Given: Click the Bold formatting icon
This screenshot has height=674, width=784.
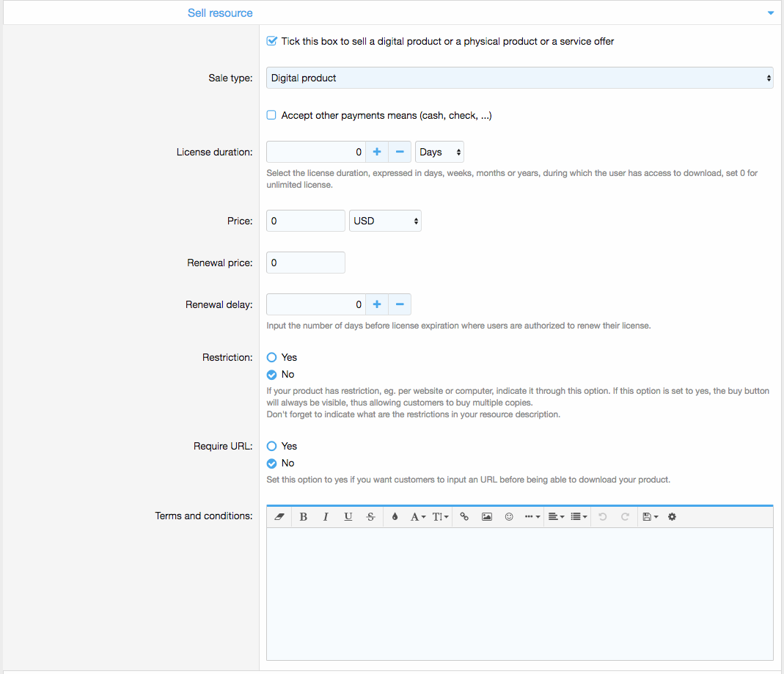Looking at the screenshot, I should (x=304, y=517).
